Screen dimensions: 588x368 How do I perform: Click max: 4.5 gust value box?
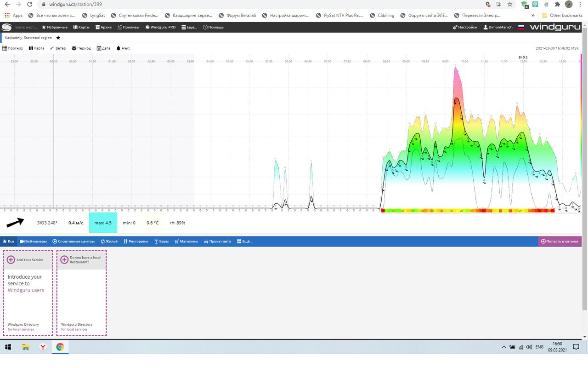tap(103, 223)
